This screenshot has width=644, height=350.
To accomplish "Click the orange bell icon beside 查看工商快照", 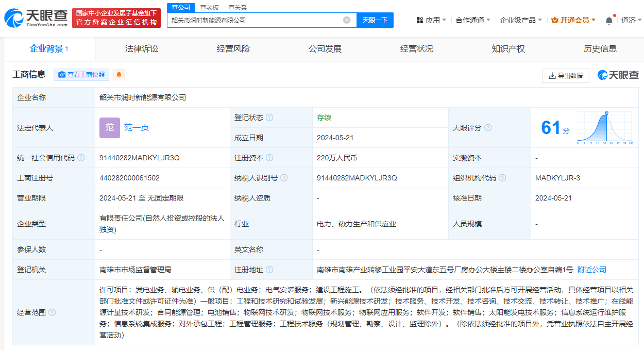I will [x=119, y=75].
